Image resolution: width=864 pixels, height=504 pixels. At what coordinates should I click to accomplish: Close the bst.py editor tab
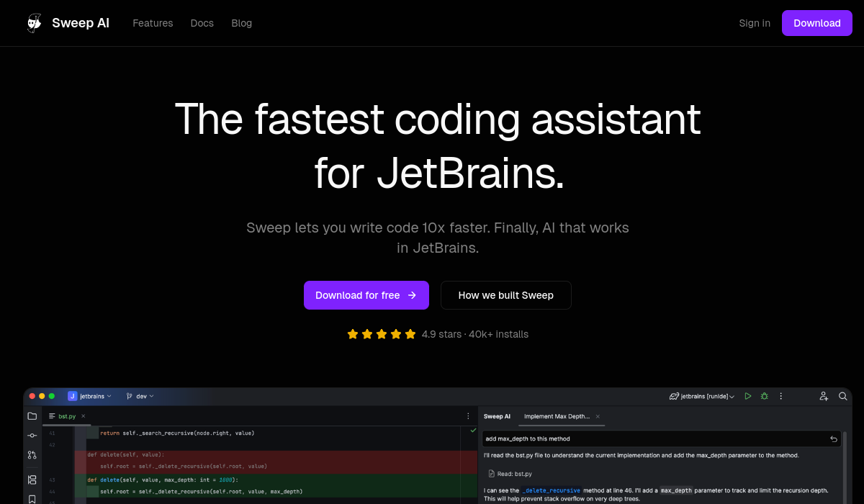tap(83, 416)
